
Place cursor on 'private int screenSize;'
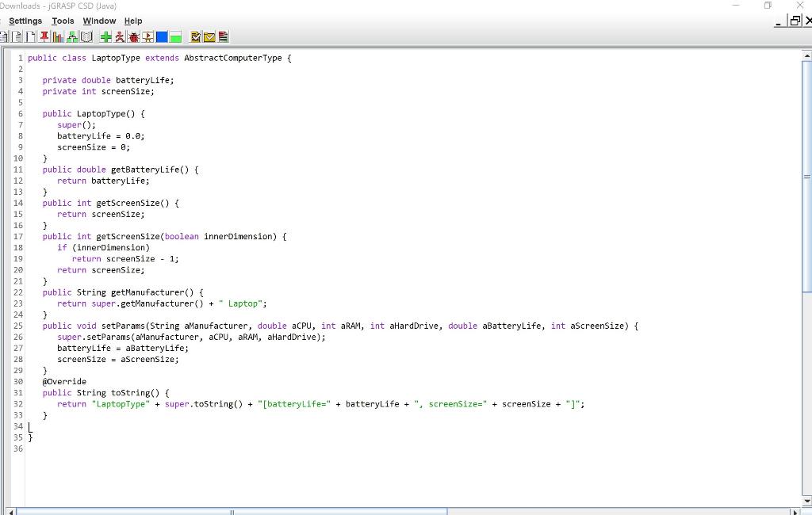click(x=98, y=92)
